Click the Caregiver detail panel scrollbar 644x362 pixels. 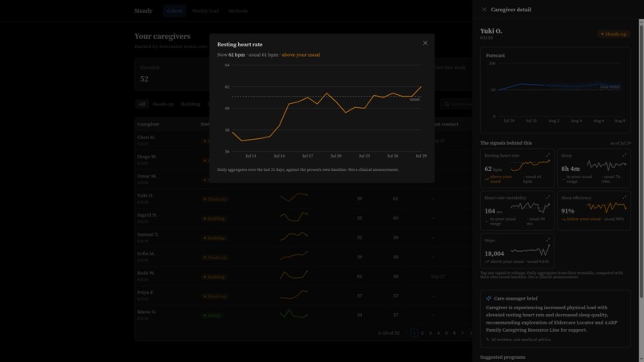point(641,161)
